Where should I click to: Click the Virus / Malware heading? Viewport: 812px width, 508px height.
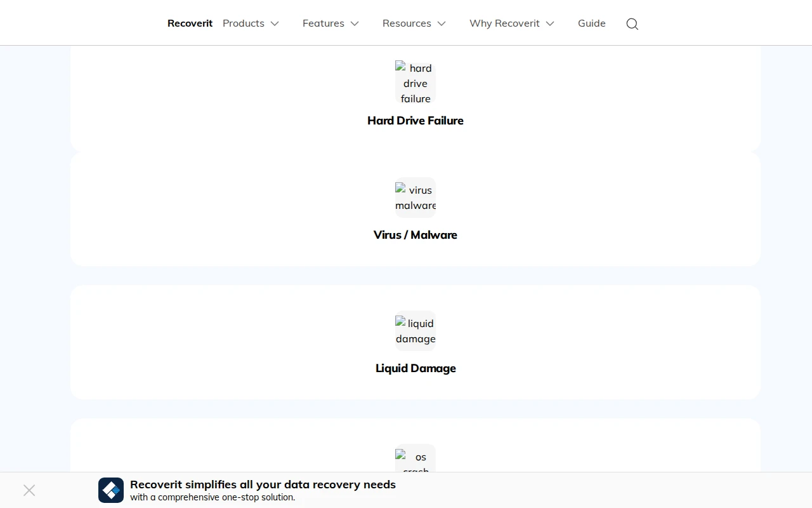pos(416,235)
